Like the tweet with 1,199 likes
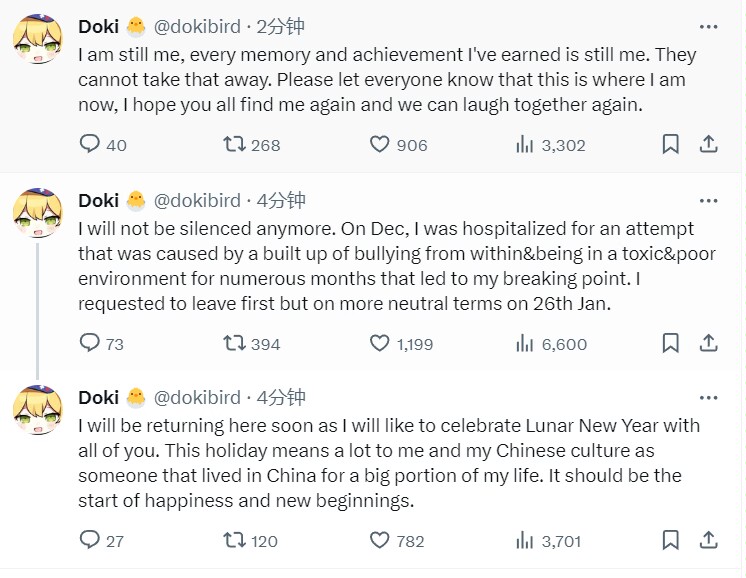This screenshot has width=746, height=578. [380, 344]
